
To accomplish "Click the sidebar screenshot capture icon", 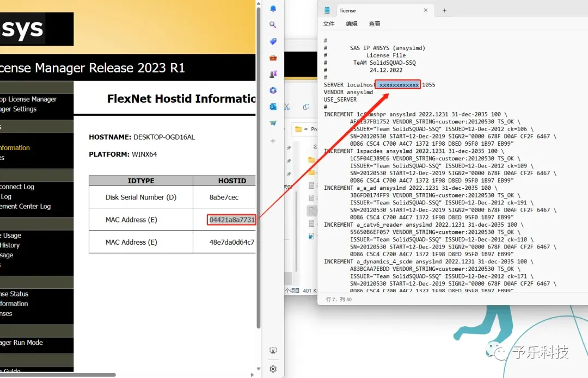I will (273, 351).
